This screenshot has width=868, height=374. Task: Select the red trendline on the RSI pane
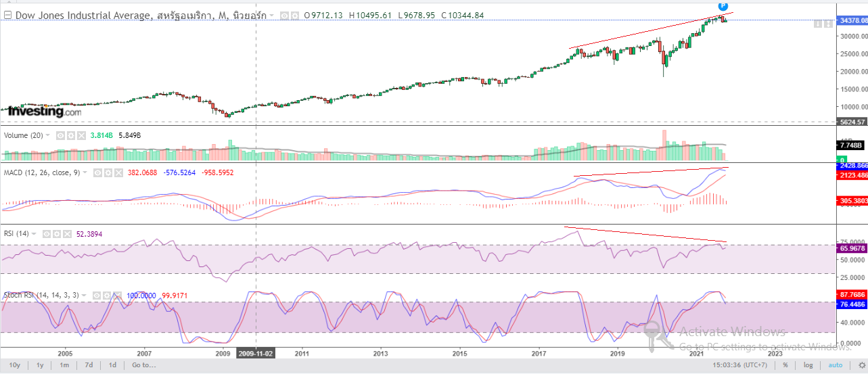click(x=646, y=234)
